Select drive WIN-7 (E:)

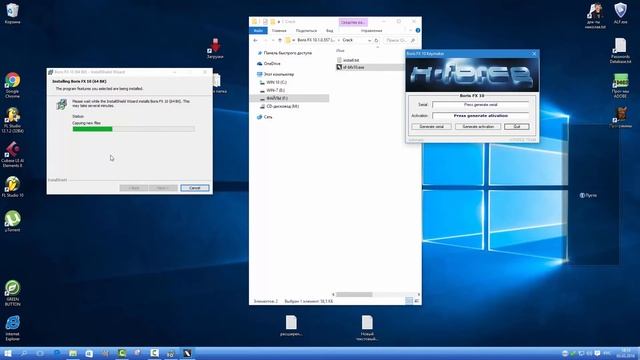(x=273, y=90)
